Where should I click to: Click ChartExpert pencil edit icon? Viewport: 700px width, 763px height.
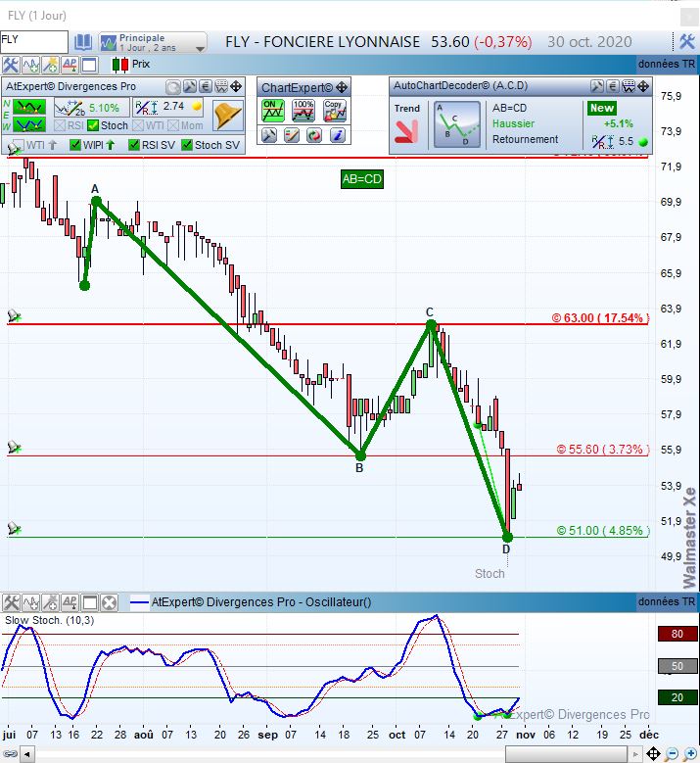click(x=292, y=135)
